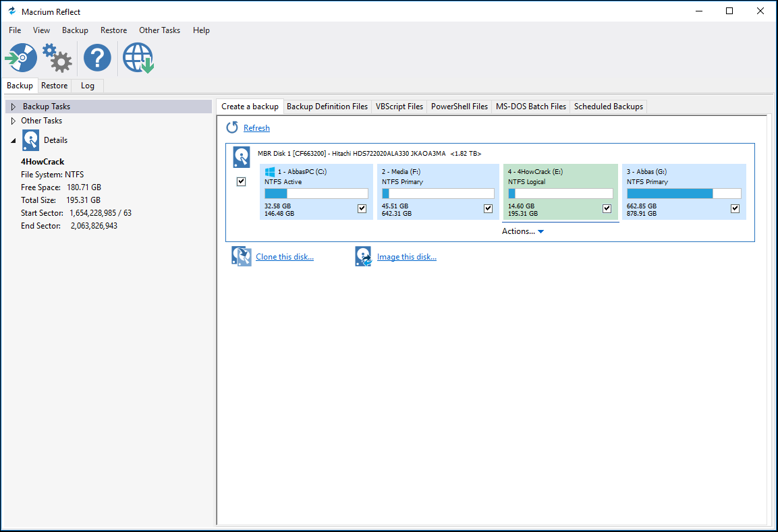Click the Clone this disk icon
Image resolution: width=778 pixels, height=532 pixels.
(241, 256)
